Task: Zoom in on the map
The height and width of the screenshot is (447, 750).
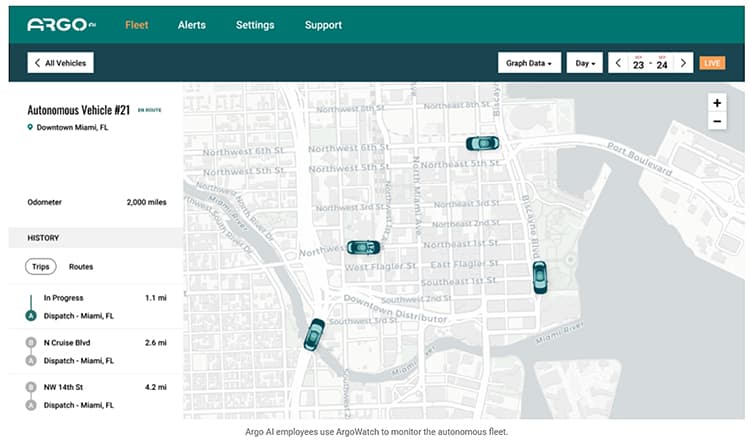Action: 716,103
